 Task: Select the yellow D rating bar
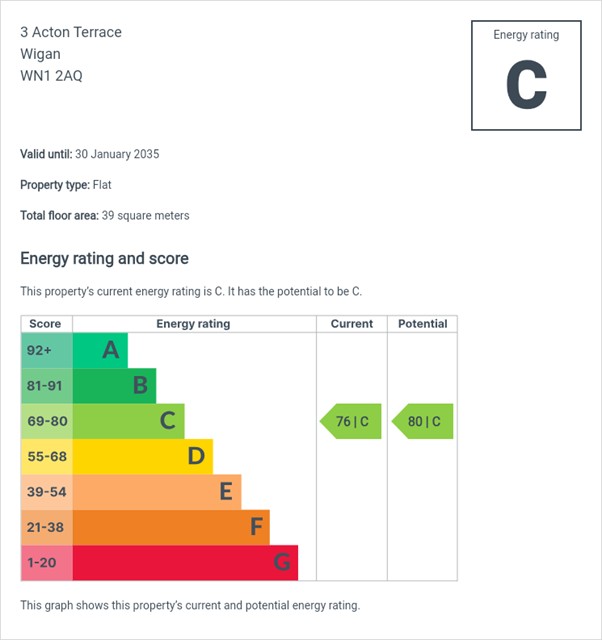point(142,456)
